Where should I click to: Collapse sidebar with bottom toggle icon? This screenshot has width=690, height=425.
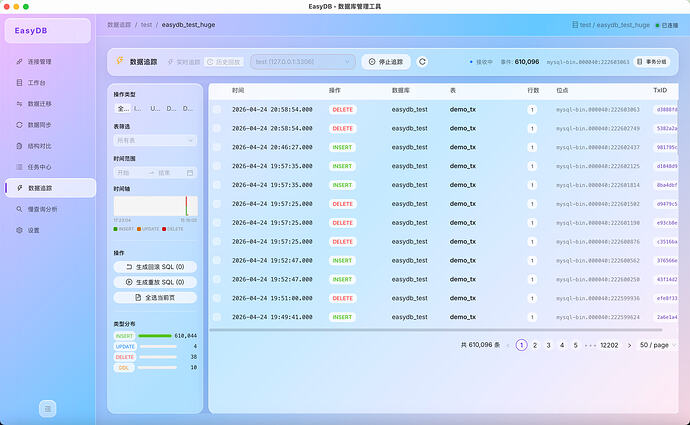point(48,409)
